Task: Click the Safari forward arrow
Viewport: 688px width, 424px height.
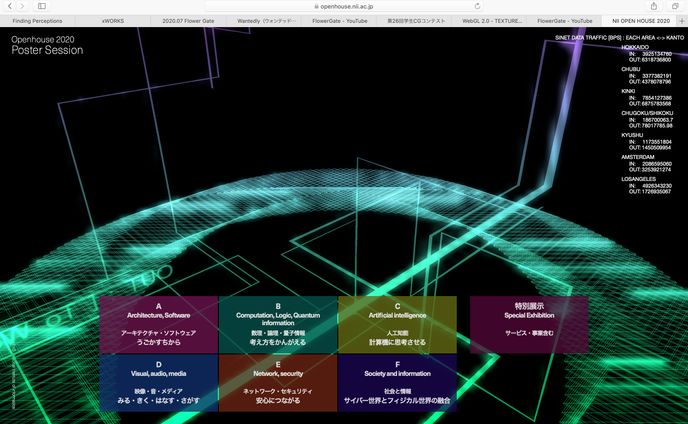Action: pyautogui.click(x=21, y=6)
